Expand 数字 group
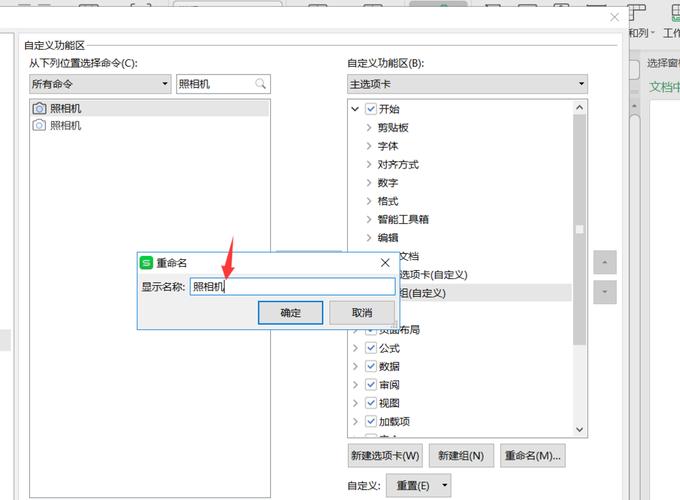 click(x=369, y=183)
